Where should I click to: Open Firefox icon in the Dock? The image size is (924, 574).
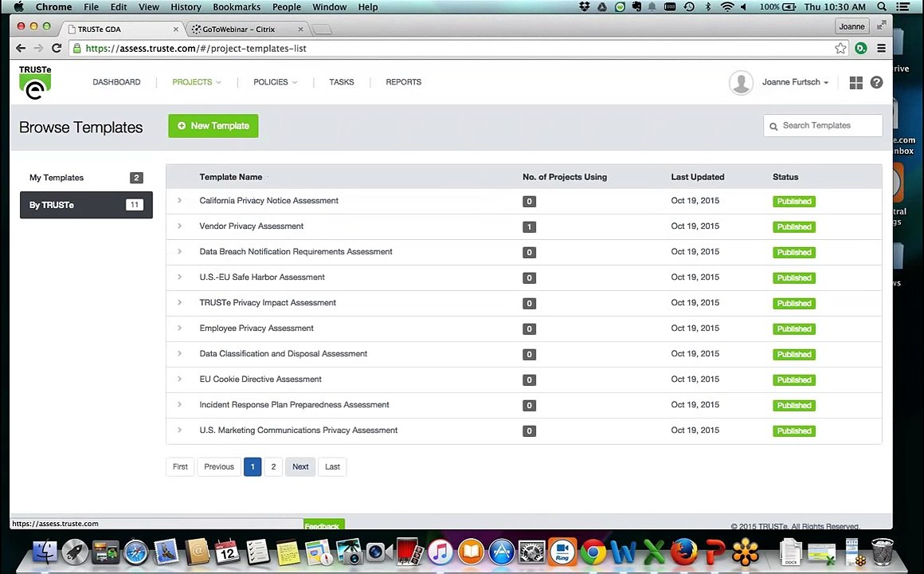click(x=684, y=552)
